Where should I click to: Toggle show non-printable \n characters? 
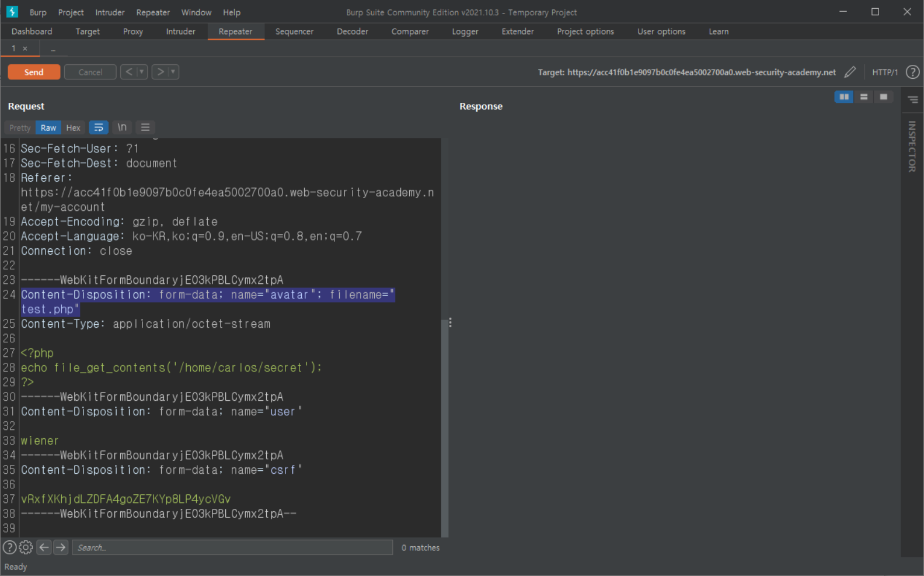[x=122, y=127]
